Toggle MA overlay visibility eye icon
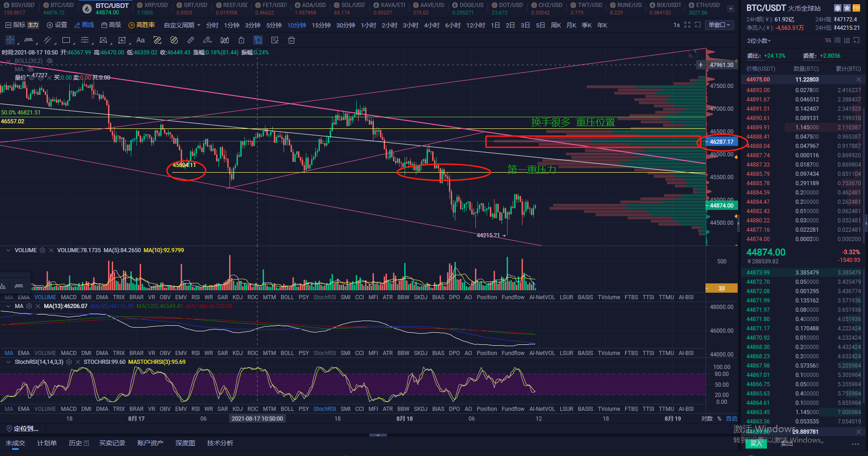The width and height of the screenshot is (868, 456). point(31,69)
